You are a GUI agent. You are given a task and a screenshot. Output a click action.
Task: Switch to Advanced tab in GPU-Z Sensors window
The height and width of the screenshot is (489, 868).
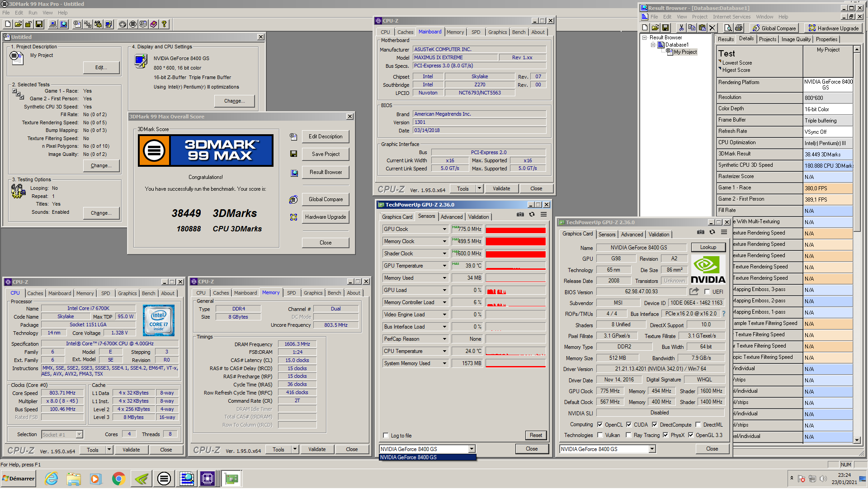point(451,217)
